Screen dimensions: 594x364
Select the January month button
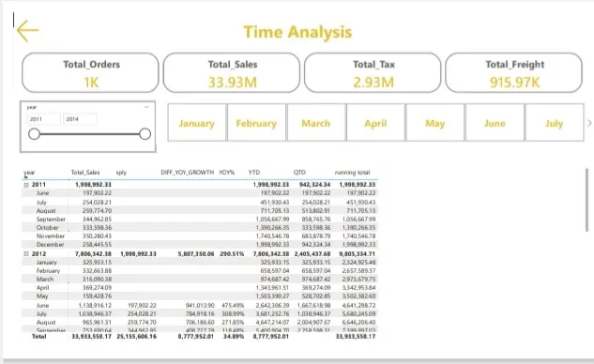197,123
